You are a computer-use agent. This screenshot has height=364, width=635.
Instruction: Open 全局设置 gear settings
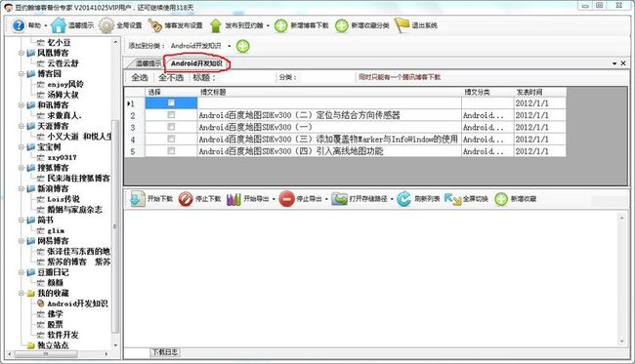106,25
